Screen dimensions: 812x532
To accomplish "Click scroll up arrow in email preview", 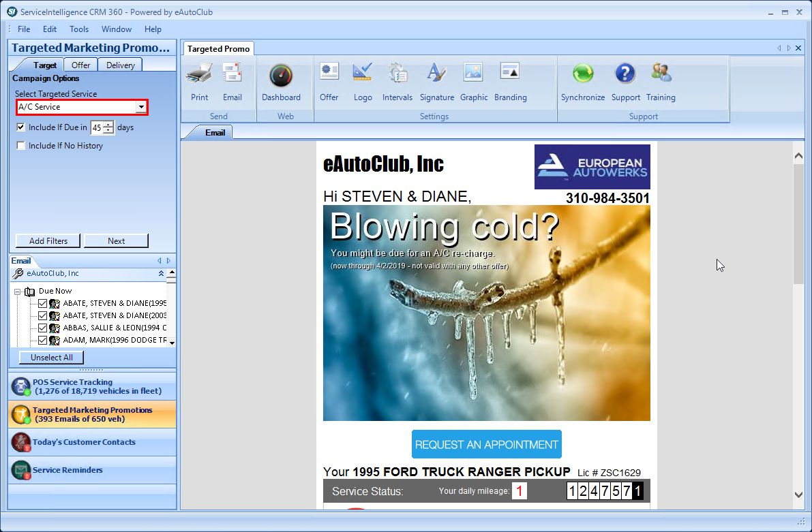I will pos(798,156).
